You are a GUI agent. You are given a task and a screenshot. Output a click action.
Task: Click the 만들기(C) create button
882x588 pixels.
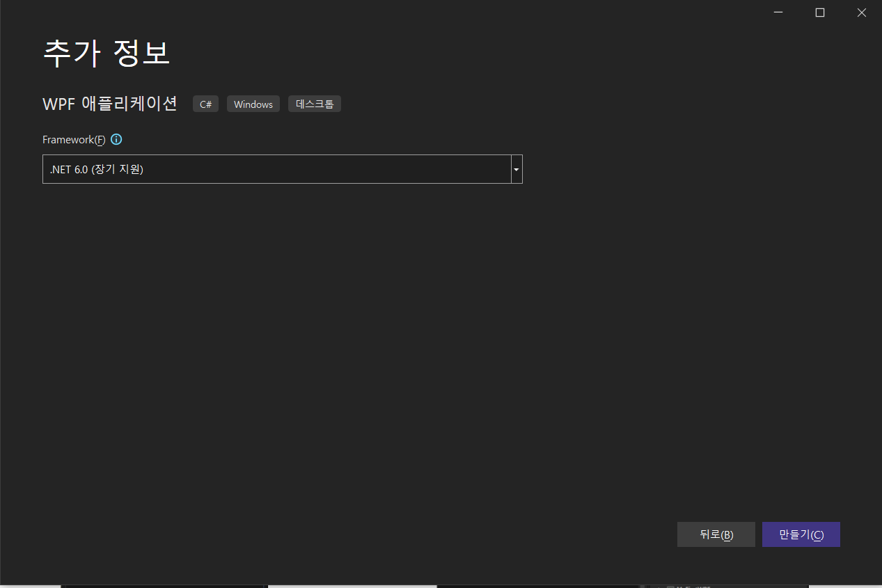(801, 534)
